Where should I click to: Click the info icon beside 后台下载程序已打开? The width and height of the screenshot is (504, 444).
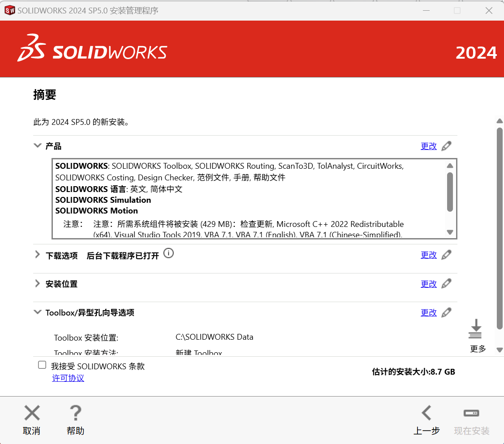(x=168, y=253)
